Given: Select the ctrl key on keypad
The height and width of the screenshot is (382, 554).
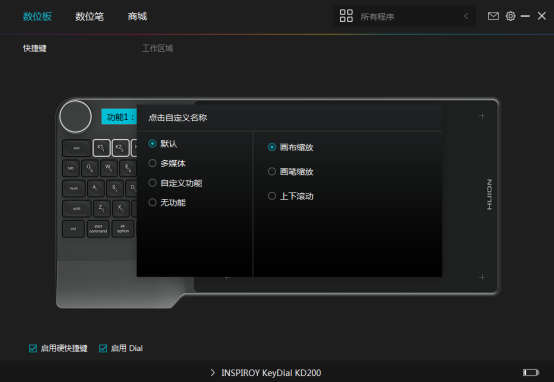Looking at the screenshot, I should (73, 229).
